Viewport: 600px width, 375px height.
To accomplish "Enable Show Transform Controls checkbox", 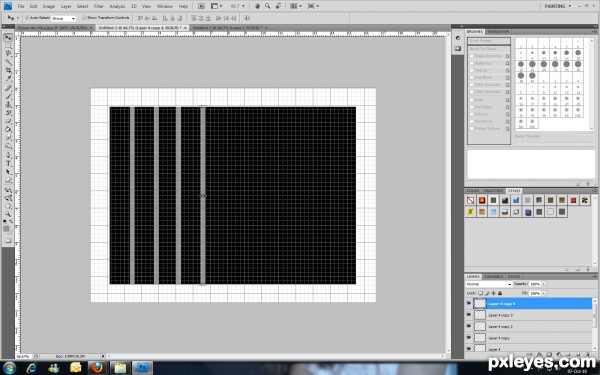I will (85, 18).
